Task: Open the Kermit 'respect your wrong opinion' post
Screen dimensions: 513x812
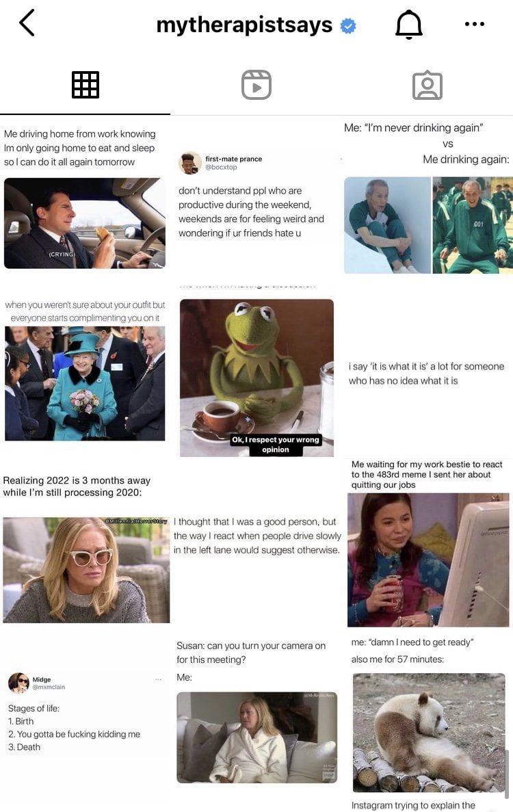Action: click(256, 370)
